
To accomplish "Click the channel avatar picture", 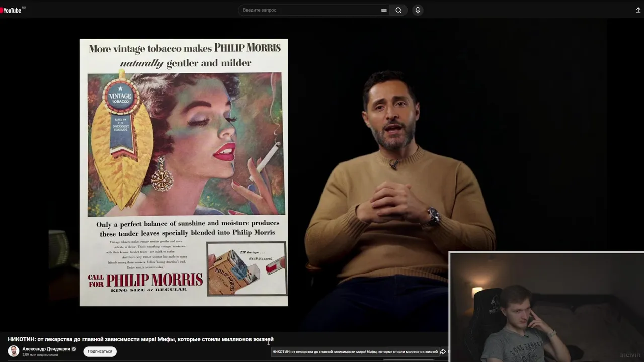I will click(14, 351).
